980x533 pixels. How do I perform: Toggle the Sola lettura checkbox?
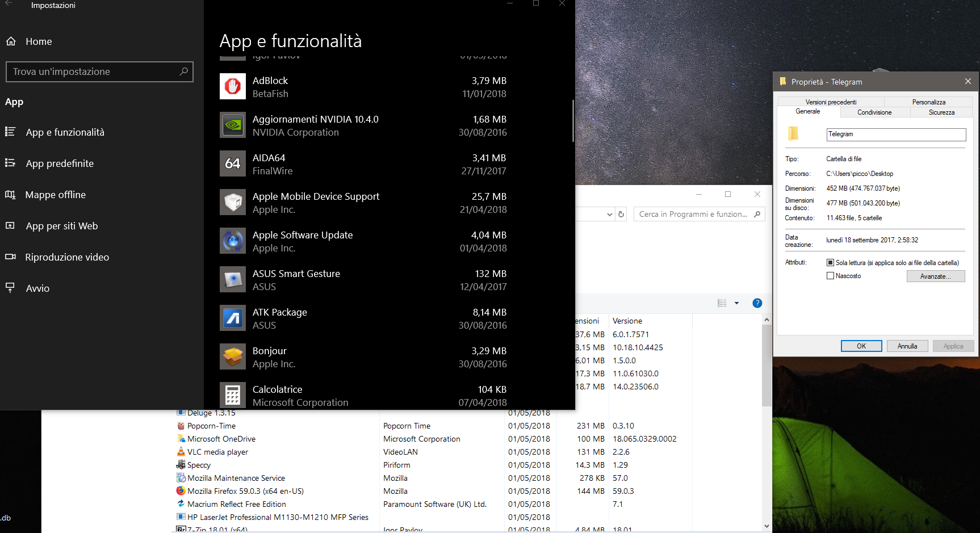pos(831,263)
